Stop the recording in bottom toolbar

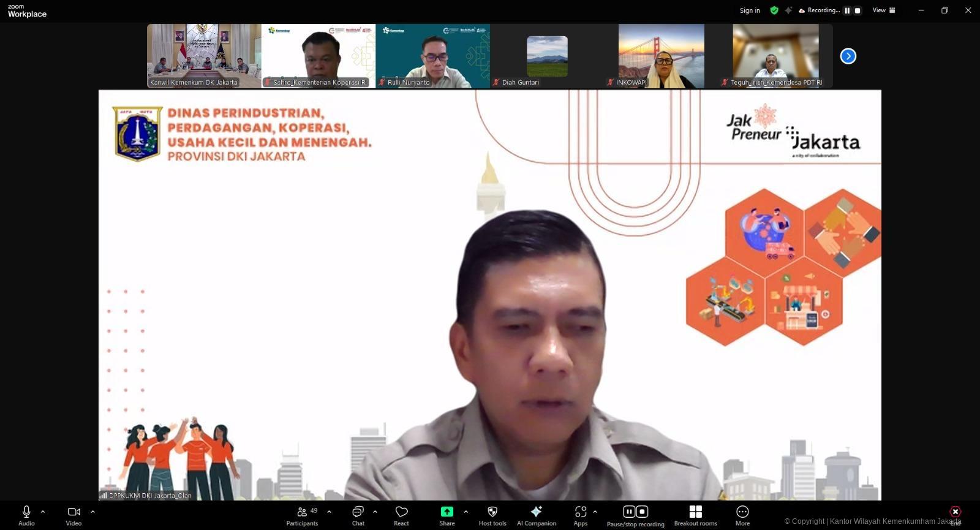[x=642, y=512]
